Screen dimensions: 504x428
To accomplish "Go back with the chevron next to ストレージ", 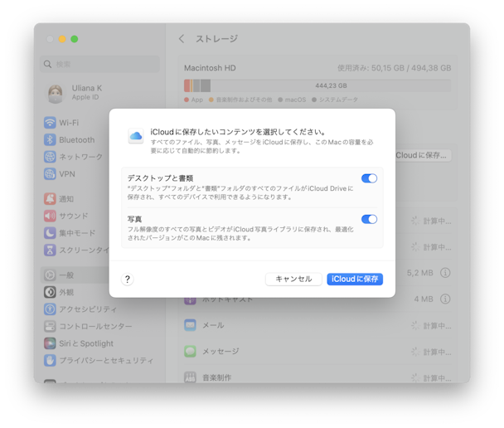I will click(x=182, y=39).
